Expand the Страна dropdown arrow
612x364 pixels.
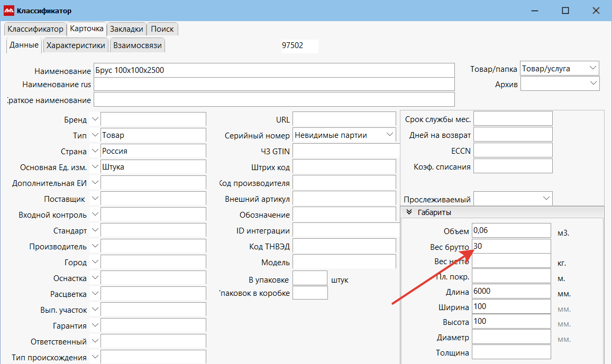tap(95, 151)
